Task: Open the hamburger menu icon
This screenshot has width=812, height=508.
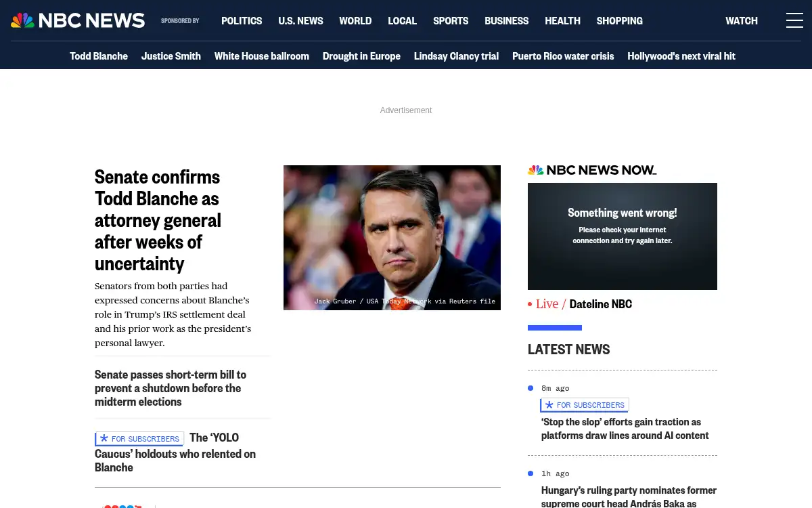Action: click(x=794, y=20)
